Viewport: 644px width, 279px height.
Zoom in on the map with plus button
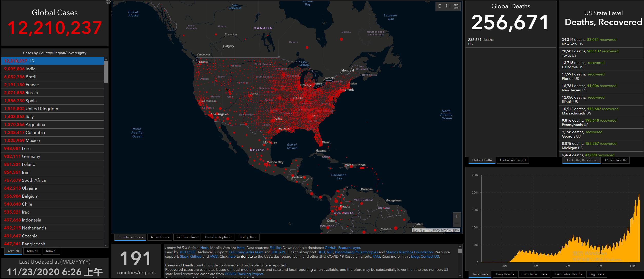457,216
